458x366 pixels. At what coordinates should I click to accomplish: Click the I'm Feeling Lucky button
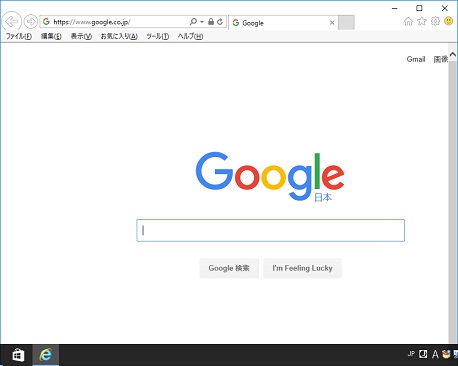click(302, 268)
